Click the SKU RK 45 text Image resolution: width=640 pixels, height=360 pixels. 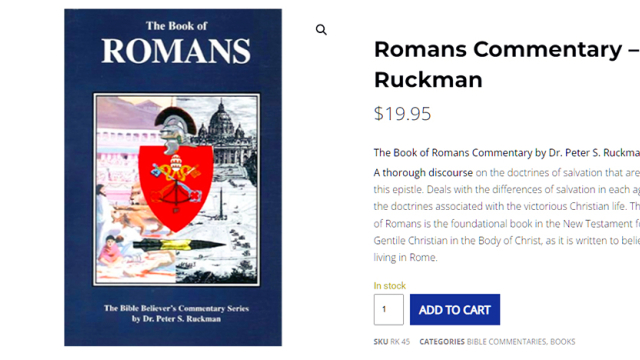(391, 342)
